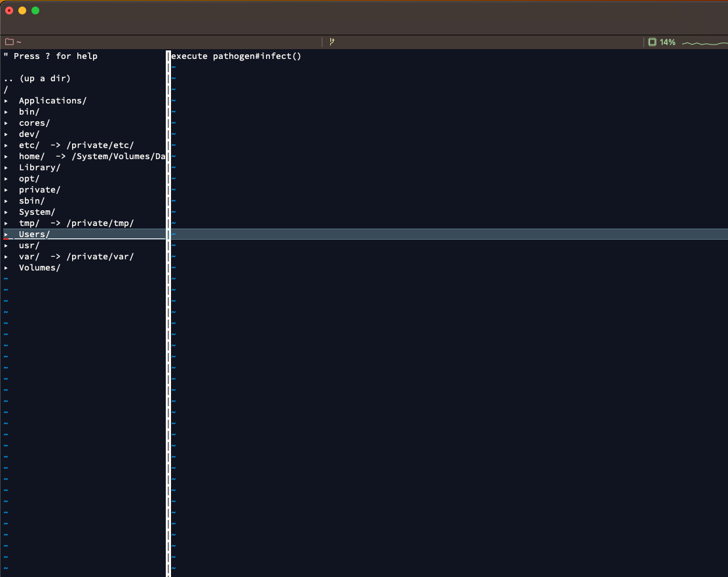Click the folder icon in the tab bar

(9, 42)
